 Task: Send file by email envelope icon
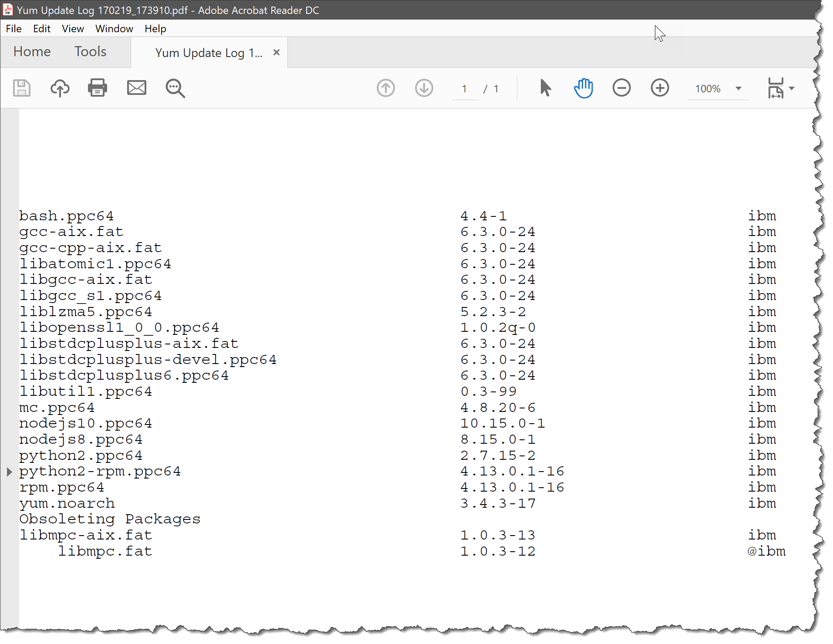tap(136, 88)
